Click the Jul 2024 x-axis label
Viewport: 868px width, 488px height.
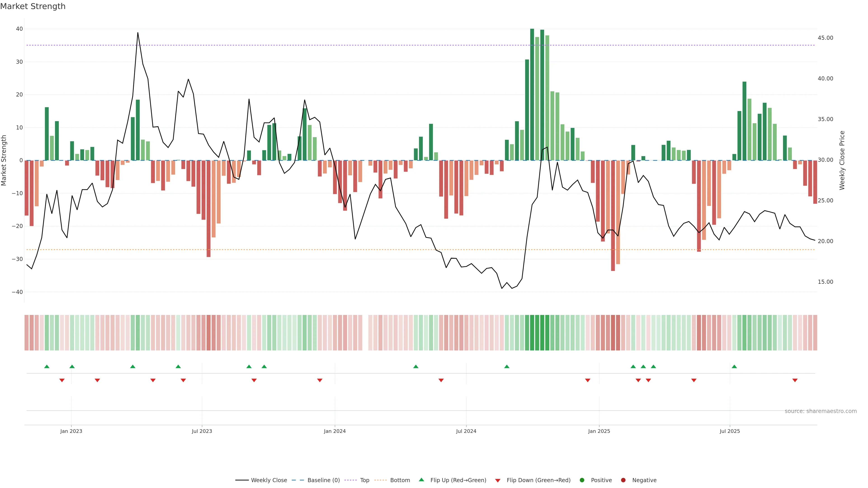point(466,431)
